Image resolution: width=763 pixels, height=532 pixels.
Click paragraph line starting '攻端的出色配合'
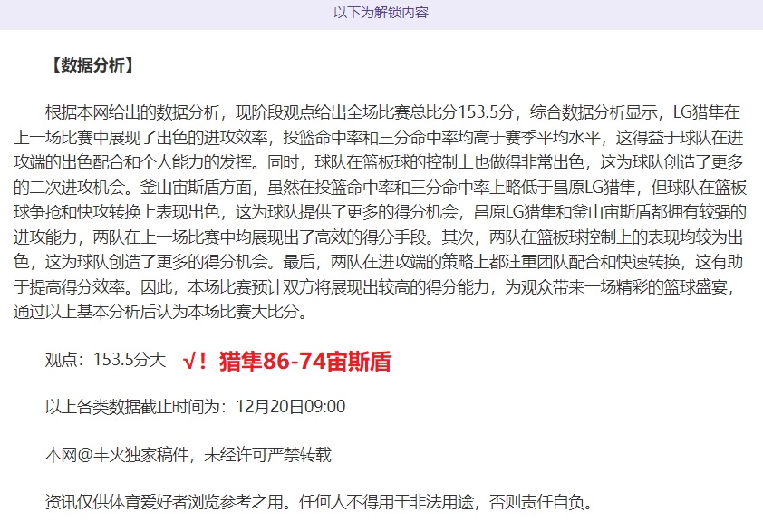(379, 162)
